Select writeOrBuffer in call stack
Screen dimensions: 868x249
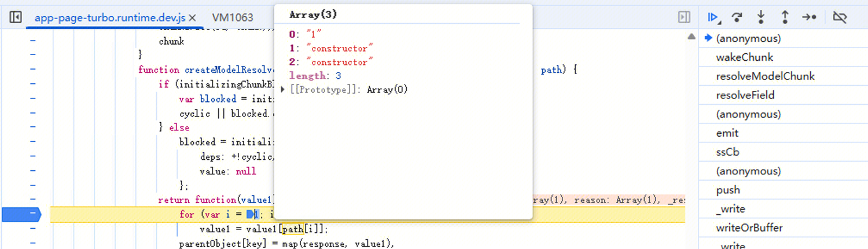[749, 228]
